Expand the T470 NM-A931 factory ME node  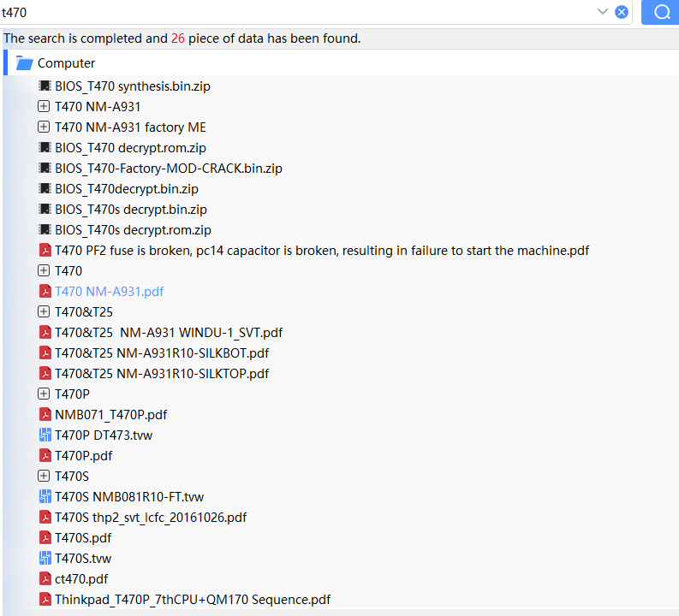[45, 127]
